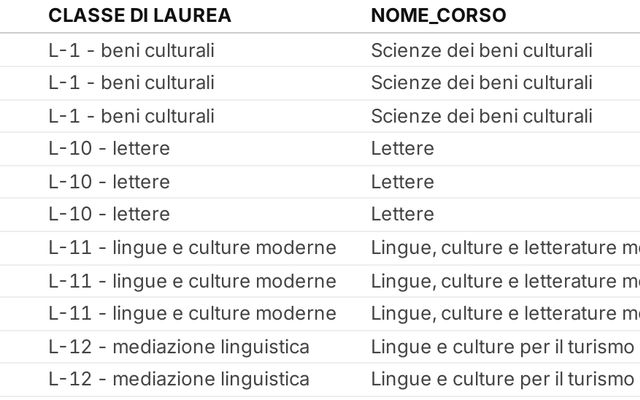Image resolution: width=640 pixels, height=400 pixels.
Task: Select first "L-11 - lingue e culture moderne" cell
Action: coord(192,248)
